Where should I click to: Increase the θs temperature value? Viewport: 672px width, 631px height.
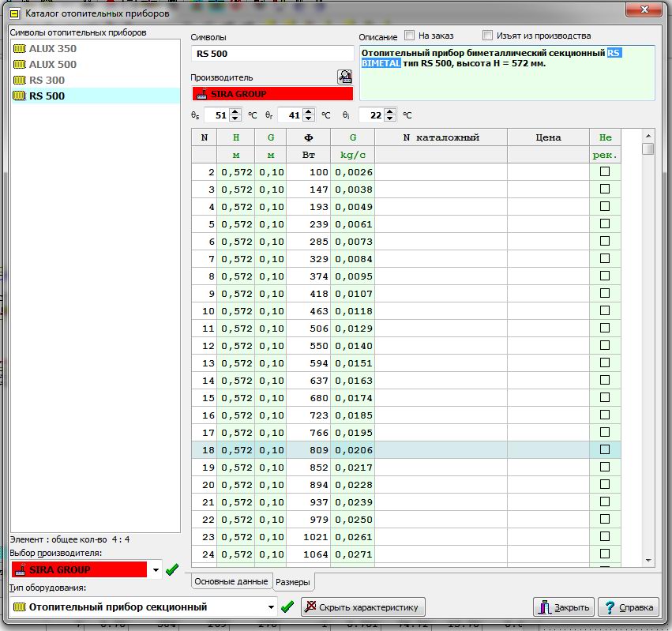pyautogui.click(x=235, y=111)
